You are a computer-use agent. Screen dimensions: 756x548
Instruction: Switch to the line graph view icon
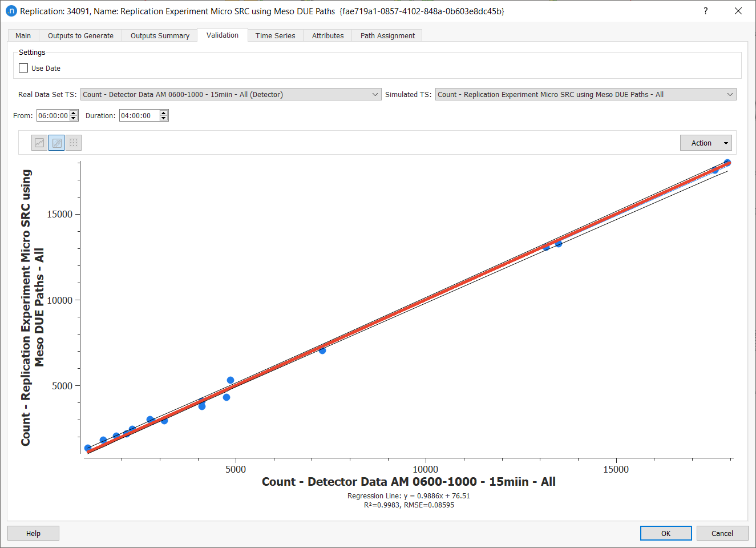39,143
